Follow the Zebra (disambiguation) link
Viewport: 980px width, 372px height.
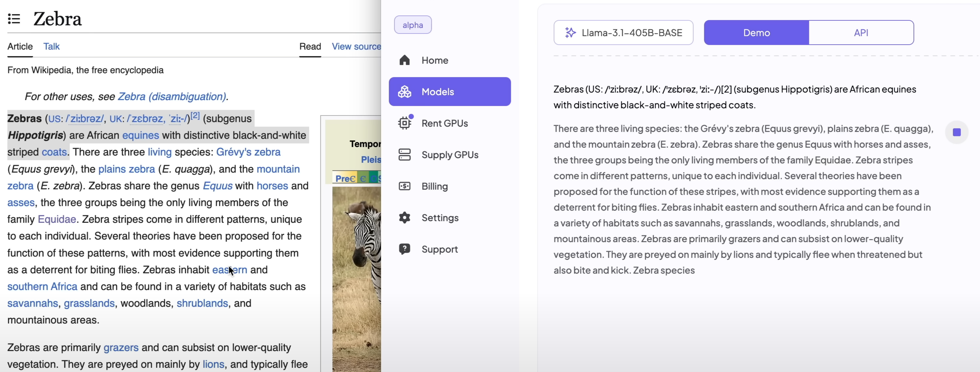coord(172,96)
